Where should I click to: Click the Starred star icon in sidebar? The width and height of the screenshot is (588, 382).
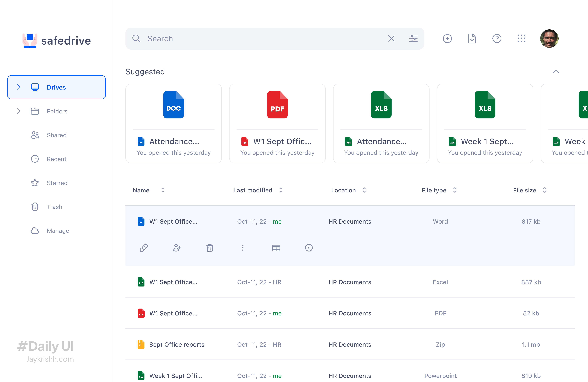coord(35,183)
